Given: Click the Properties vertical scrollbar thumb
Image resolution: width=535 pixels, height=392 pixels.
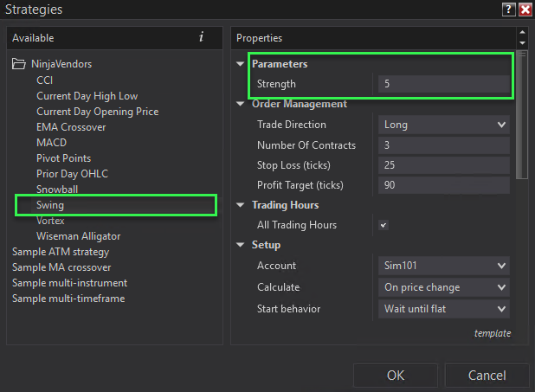Looking at the screenshot, I should (522, 115).
